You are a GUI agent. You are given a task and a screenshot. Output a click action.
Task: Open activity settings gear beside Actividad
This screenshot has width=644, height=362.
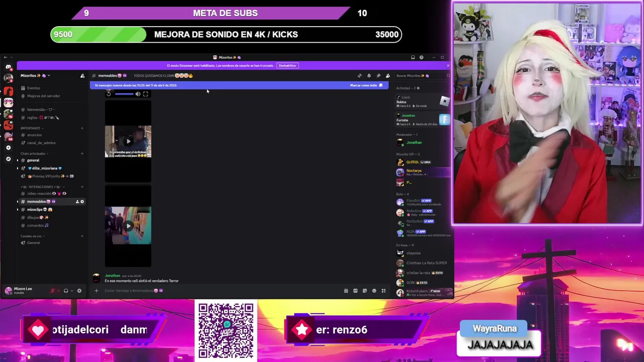click(418, 88)
